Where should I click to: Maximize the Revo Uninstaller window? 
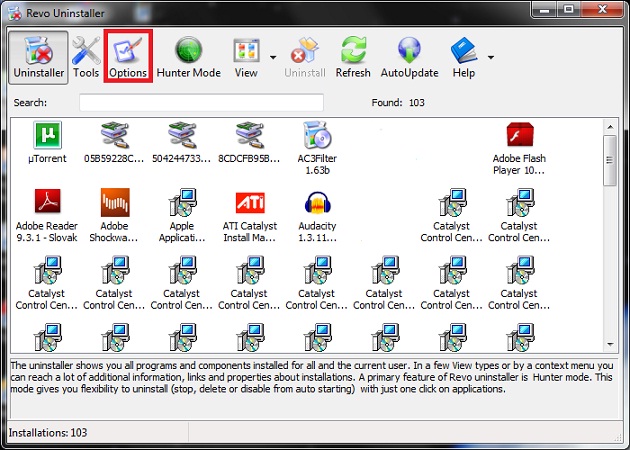(569, 9)
